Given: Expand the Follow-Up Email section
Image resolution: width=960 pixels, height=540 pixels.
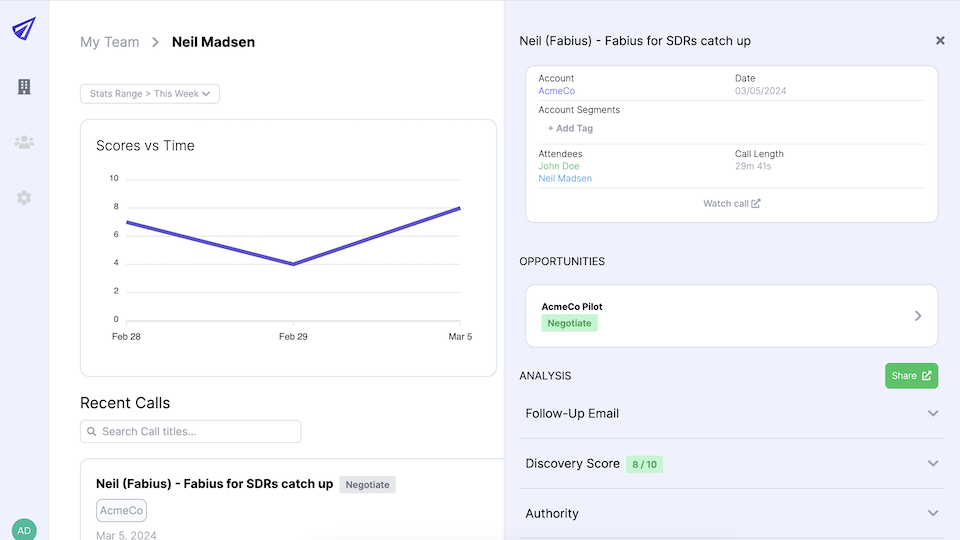Looking at the screenshot, I should tap(732, 414).
